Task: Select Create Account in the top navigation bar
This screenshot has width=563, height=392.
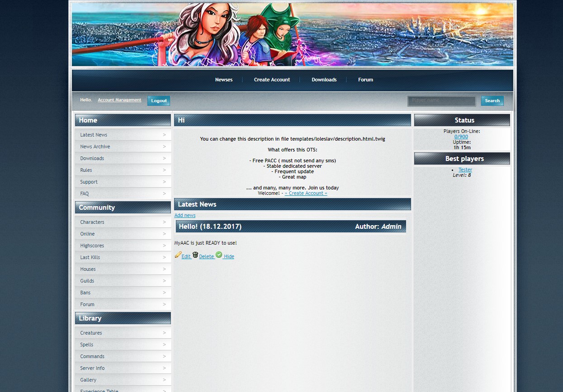Action: pyautogui.click(x=272, y=80)
